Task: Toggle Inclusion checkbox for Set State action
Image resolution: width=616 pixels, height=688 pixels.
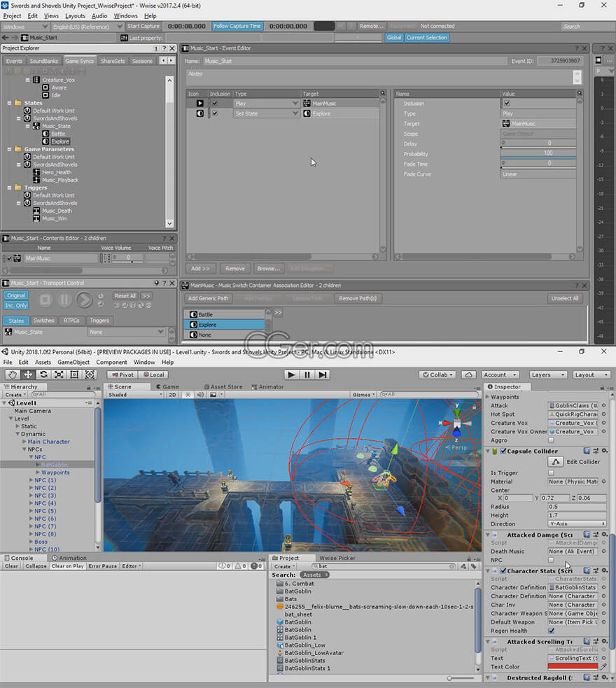Action: pos(214,113)
